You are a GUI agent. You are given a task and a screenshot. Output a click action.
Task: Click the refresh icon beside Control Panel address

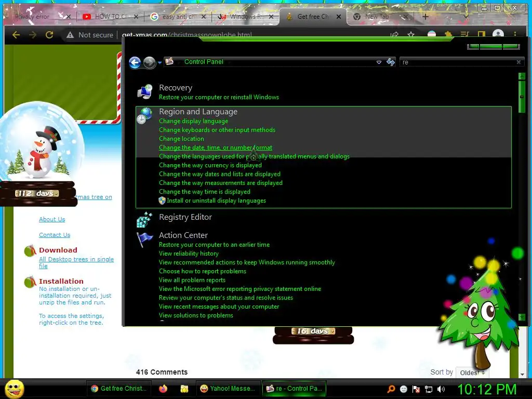tap(391, 62)
